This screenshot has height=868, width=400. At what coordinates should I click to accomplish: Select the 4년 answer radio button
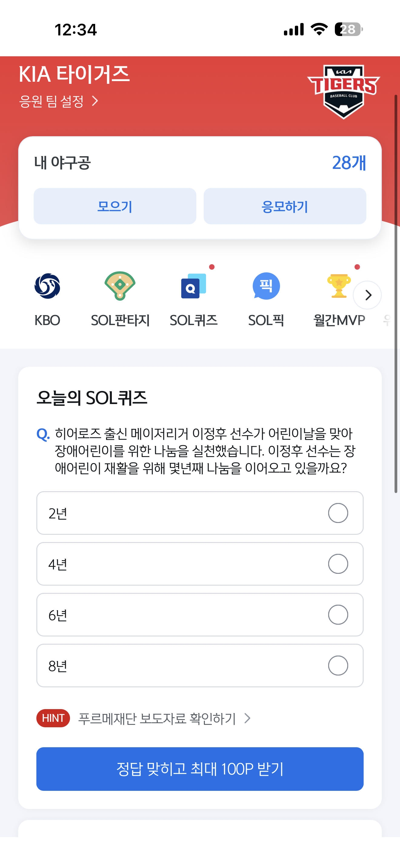[338, 564]
